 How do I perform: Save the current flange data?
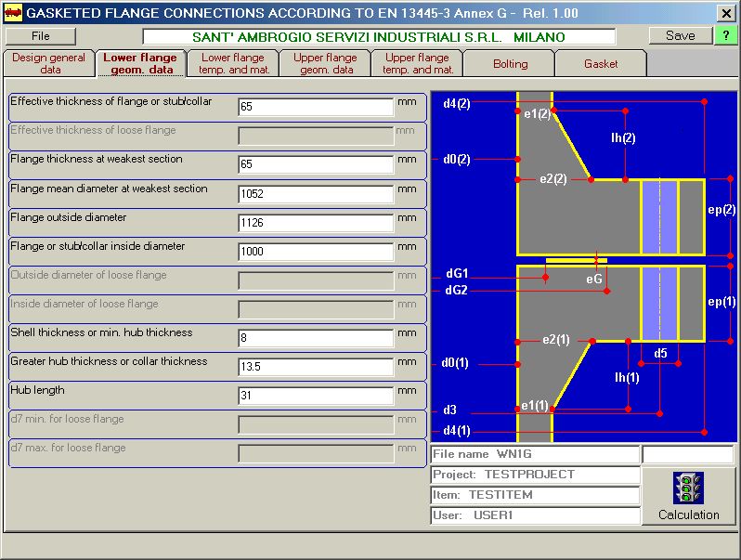click(x=680, y=36)
